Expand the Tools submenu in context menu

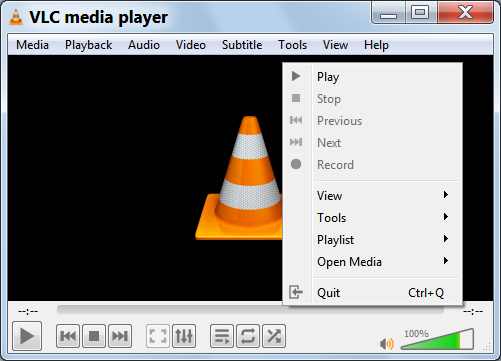coord(372,217)
